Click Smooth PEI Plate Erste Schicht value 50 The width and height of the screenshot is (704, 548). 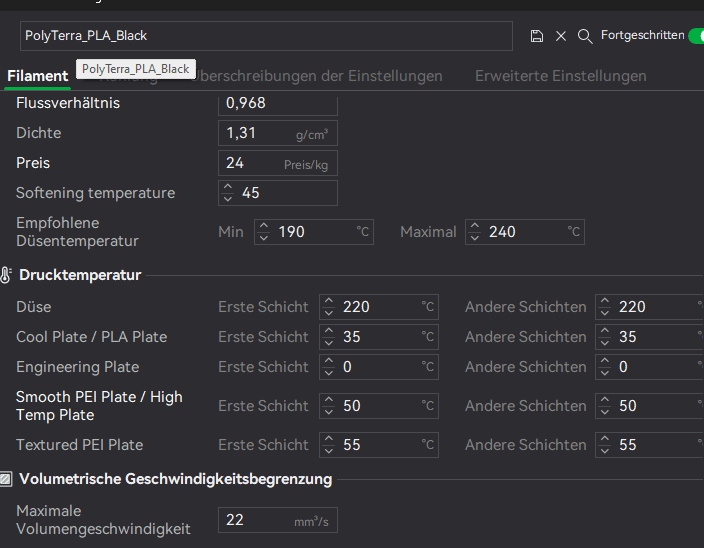coord(352,406)
